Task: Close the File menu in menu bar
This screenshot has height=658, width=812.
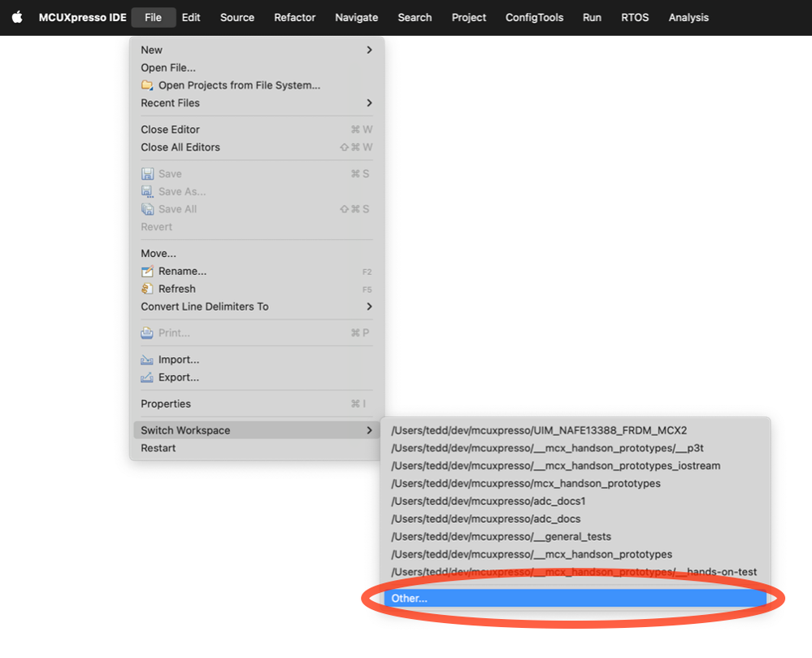Action: click(x=154, y=17)
